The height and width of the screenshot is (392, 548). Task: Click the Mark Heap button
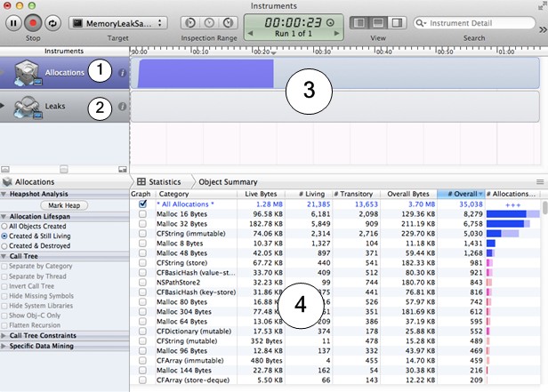pos(64,205)
